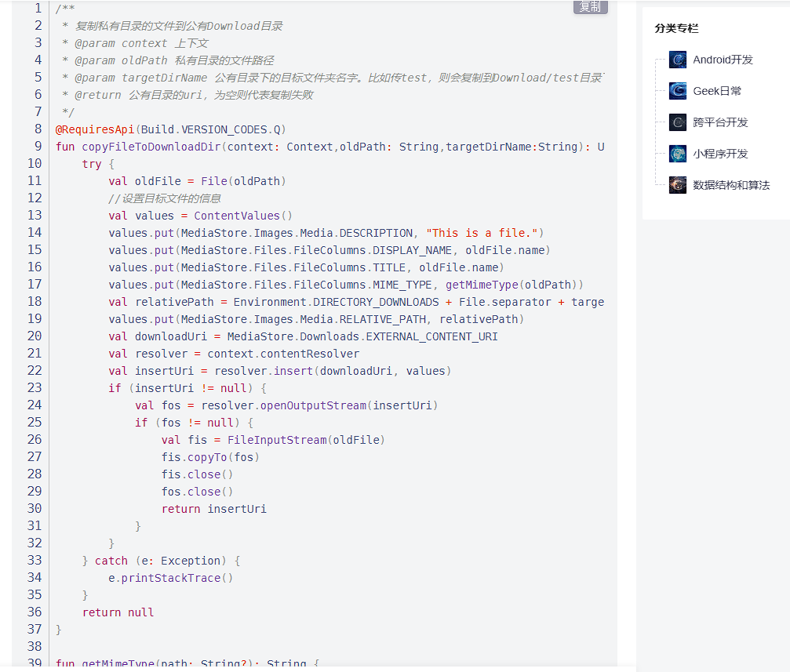Click the 复制 copy code button
Image resolution: width=790 pixels, height=672 pixels.
click(590, 6)
